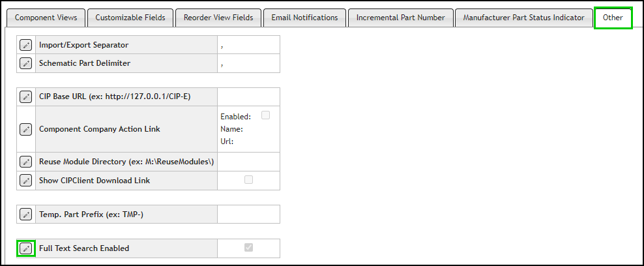The width and height of the screenshot is (644, 266).
Task: Edit the Full Text Search Enabled setting
Action: (x=25, y=248)
